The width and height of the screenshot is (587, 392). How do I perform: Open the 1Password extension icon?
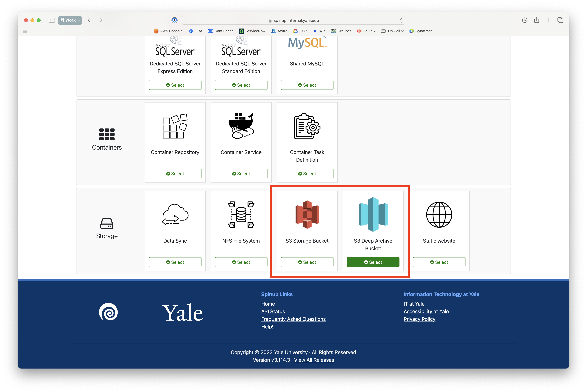click(175, 20)
